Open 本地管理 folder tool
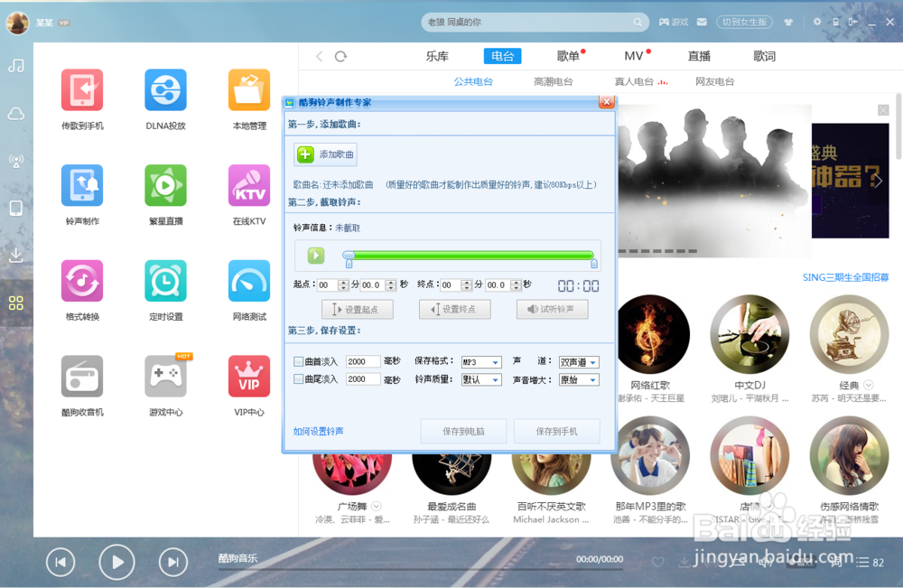 (x=249, y=89)
